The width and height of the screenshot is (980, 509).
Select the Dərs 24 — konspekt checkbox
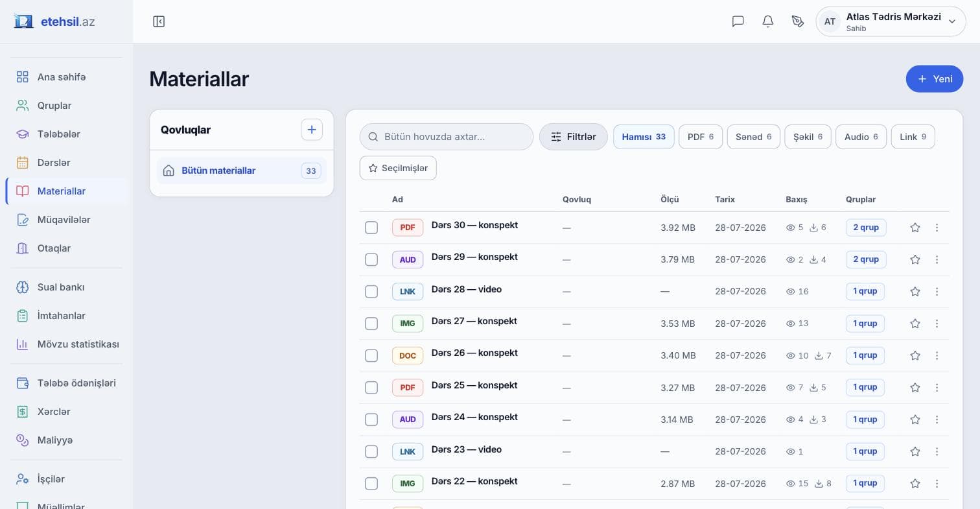[x=371, y=420]
